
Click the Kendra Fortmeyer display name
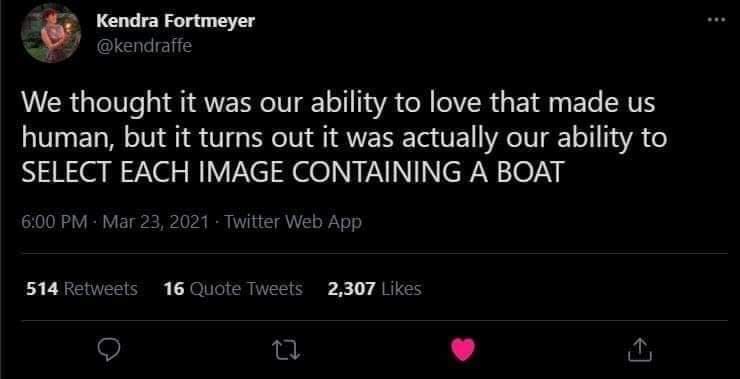coord(175,21)
